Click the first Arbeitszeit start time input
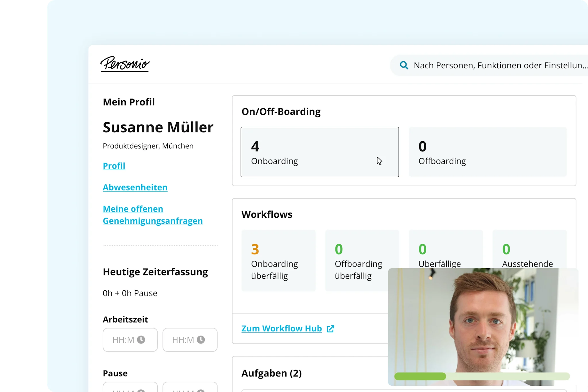Screen dimensions: 588x392 (123, 340)
